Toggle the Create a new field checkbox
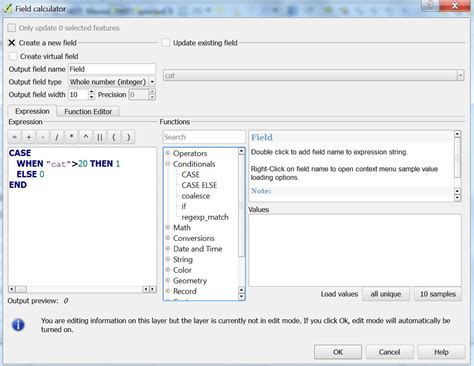Viewport: 474px width, 366px height. (x=12, y=43)
